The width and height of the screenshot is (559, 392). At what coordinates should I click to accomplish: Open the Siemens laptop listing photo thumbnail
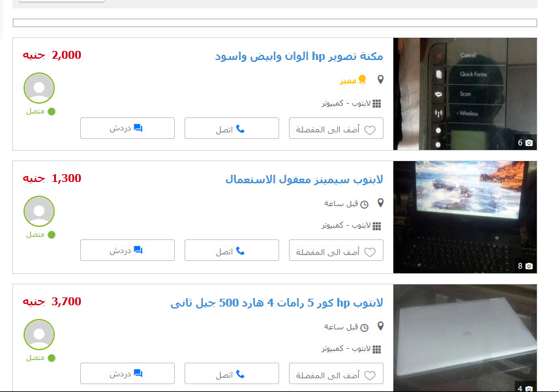click(465, 217)
